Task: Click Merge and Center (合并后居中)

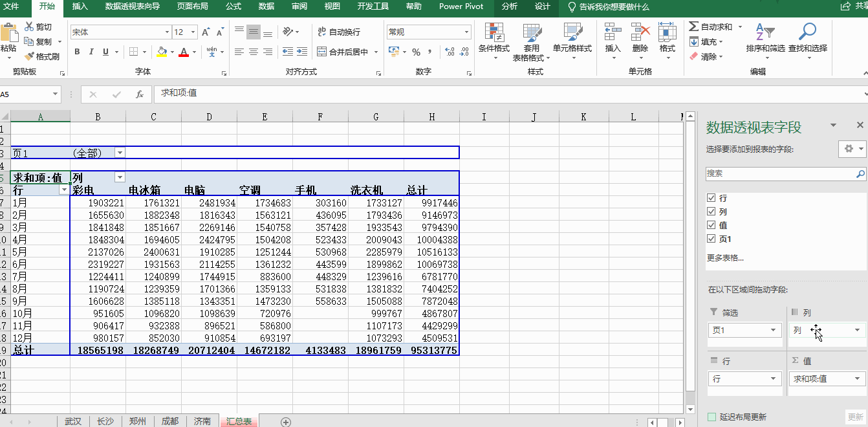Action: (x=343, y=52)
